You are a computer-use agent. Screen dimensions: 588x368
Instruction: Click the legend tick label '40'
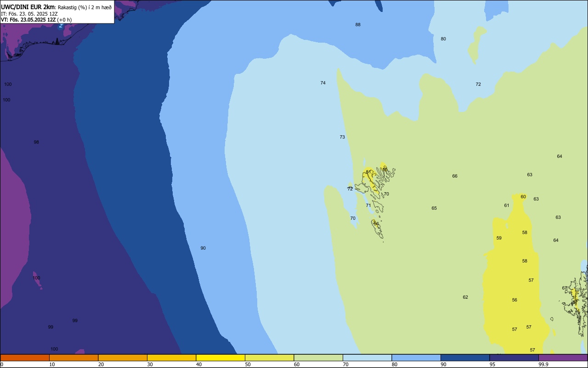click(x=199, y=364)
